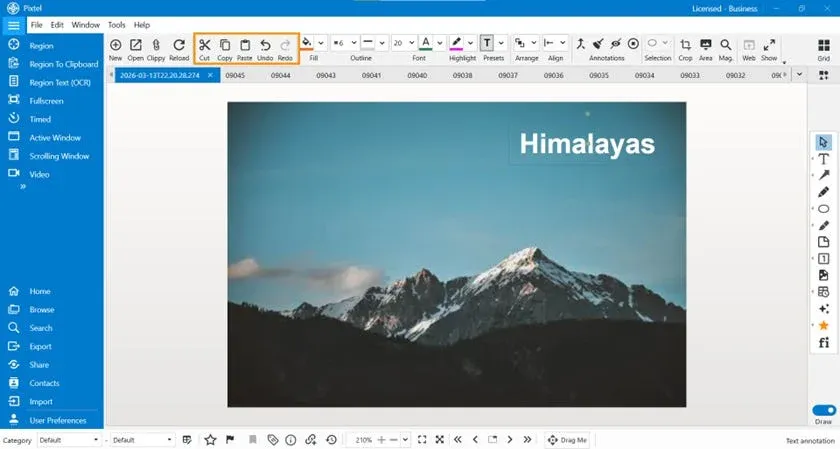Click the Open file icon
Image resolution: width=840 pixels, height=449 pixels.
(x=136, y=45)
